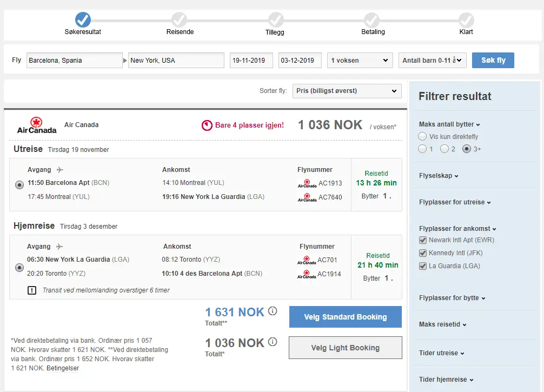544x392 pixels.
Task: Click the Air Canada logo at top
Action: (x=37, y=125)
